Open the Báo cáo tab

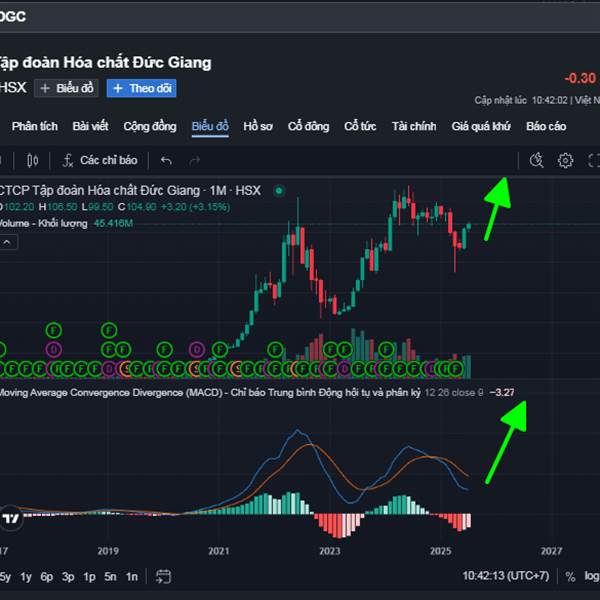[546, 126]
